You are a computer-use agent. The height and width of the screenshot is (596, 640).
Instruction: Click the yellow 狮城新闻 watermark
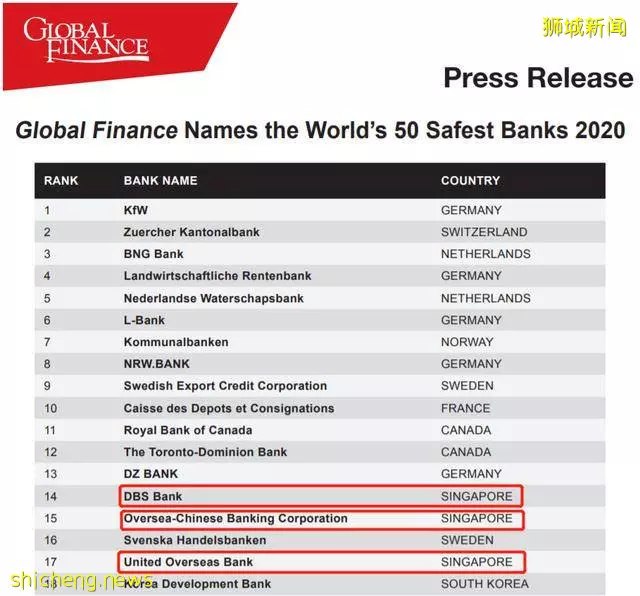click(584, 27)
